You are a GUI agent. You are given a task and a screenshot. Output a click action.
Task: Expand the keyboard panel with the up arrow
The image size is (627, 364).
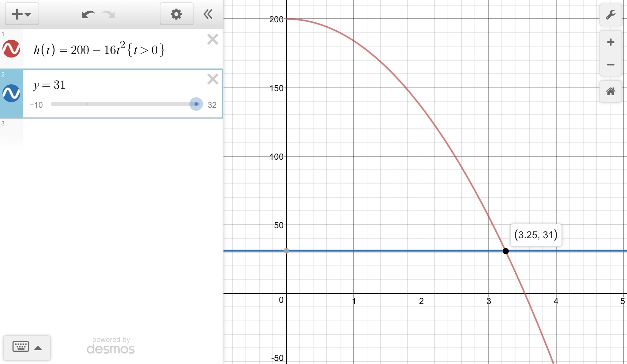pos(38,348)
